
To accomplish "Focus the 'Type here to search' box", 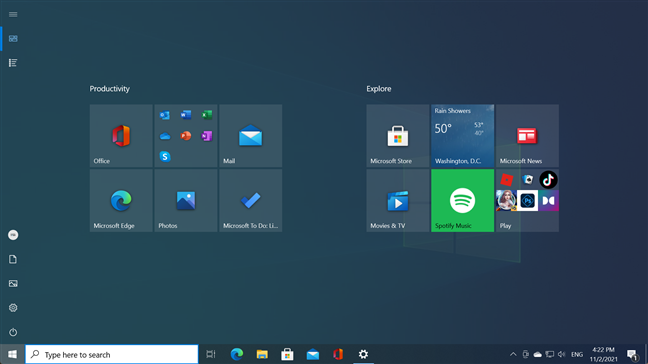I will tap(112, 354).
